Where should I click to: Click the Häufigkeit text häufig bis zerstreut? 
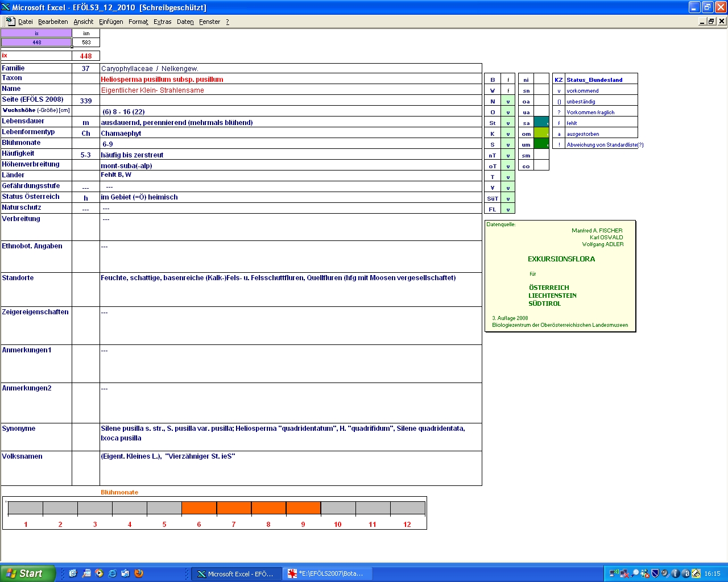tap(132, 155)
